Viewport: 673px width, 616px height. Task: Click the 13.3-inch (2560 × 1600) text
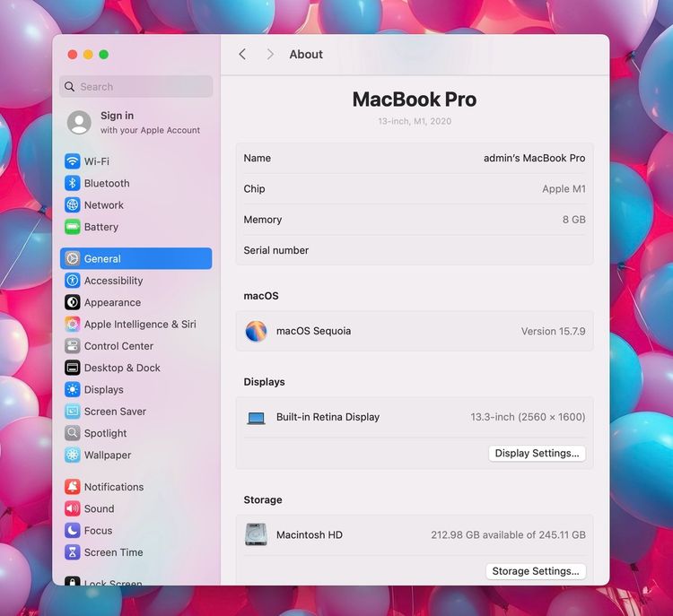pos(528,417)
